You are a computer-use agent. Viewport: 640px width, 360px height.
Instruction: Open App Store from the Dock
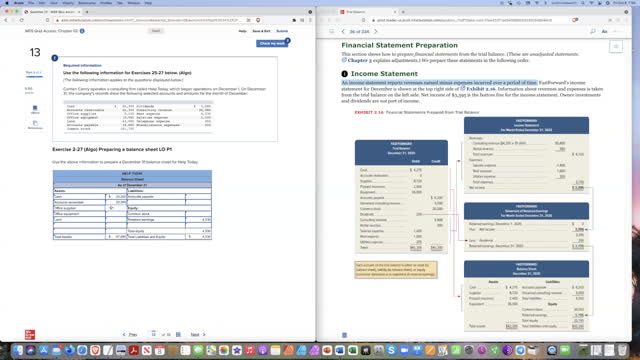coord(43,350)
